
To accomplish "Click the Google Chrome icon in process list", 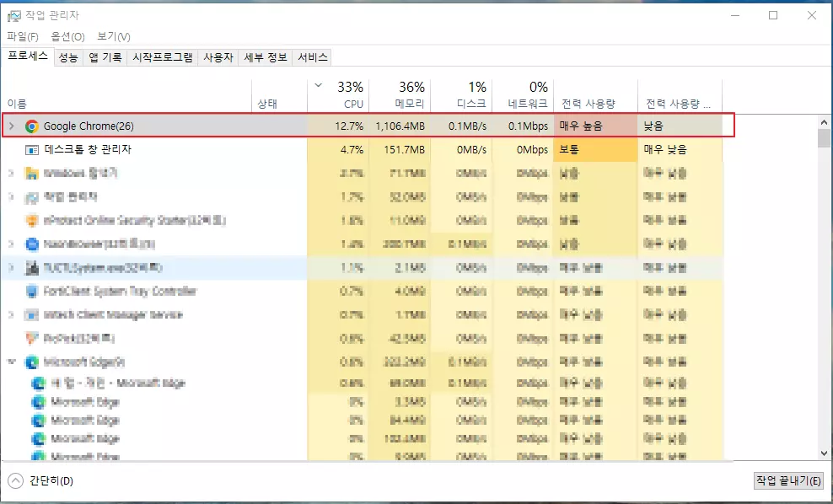I will tap(32, 126).
